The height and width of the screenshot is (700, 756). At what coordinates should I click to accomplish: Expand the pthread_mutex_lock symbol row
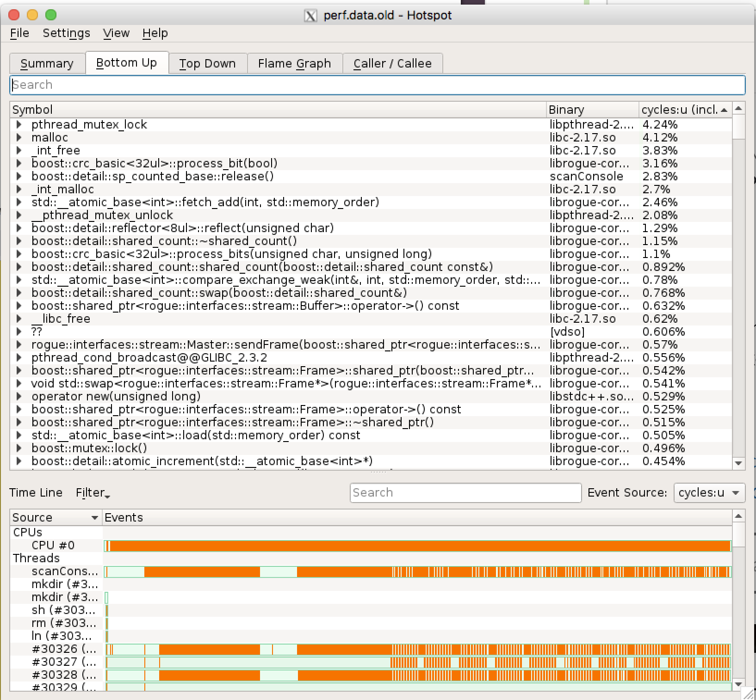pos(19,124)
